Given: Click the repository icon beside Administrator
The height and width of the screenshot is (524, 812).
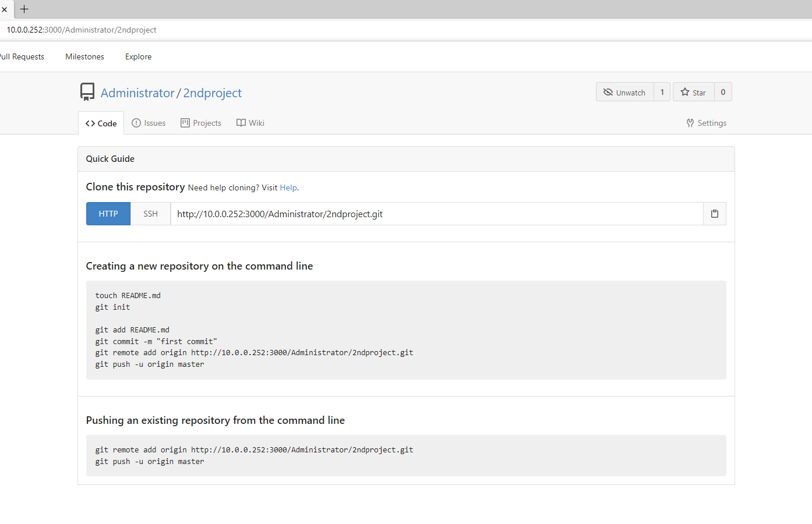Looking at the screenshot, I should pyautogui.click(x=87, y=92).
